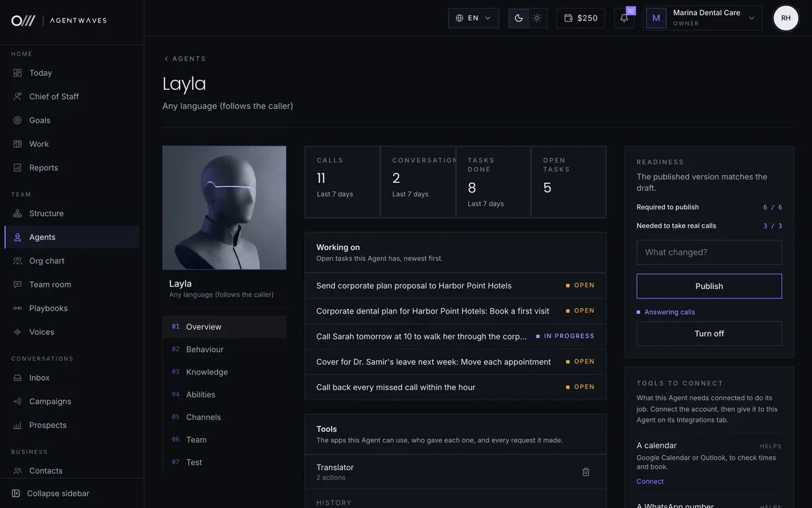Expand the Marina Dental Care account switcher

[702, 18]
